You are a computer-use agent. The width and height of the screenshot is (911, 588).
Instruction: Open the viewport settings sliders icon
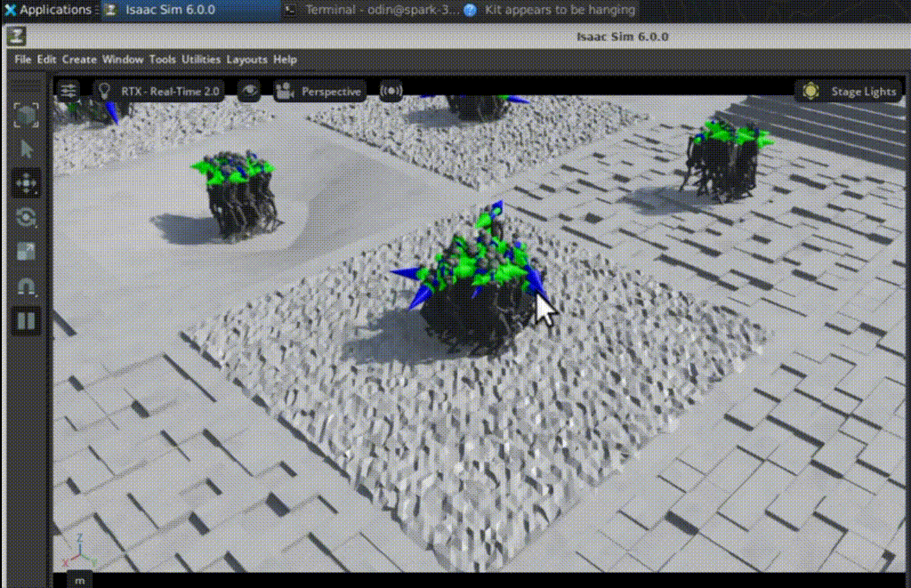pos(69,91)
